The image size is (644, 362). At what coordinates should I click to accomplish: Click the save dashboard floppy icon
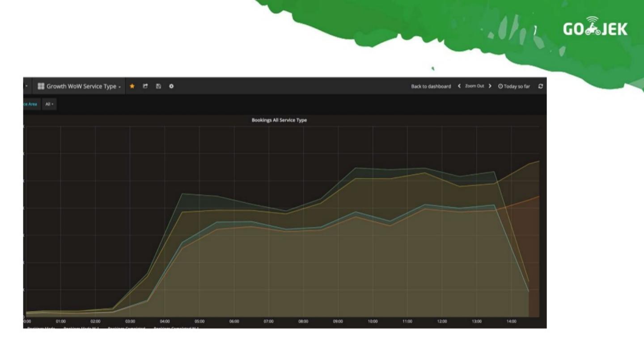coord(158,86)
